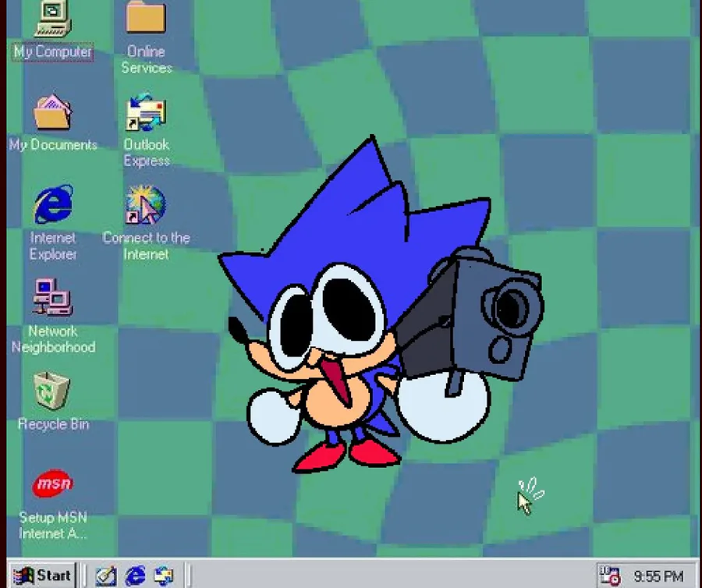Click the Internet Explorer label text
The height and width of the screenshot is (588, 702).
[x=53, y=246]
